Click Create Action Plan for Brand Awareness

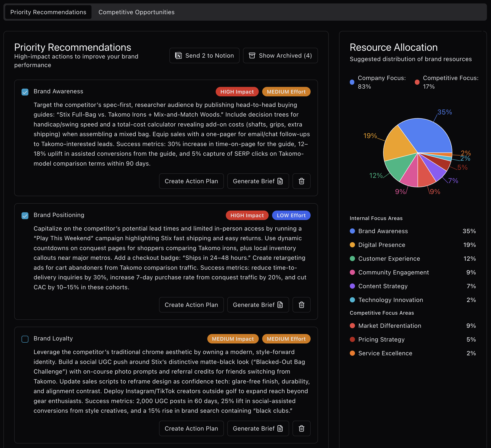tap(191, 181)
